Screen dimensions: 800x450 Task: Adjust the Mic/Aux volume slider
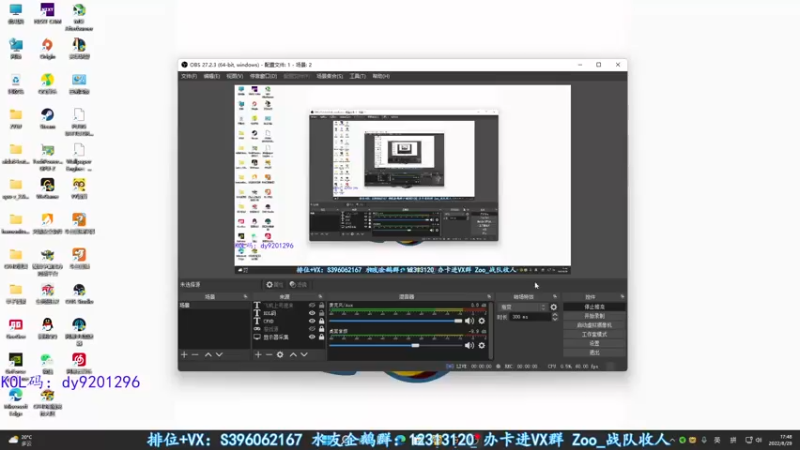395,321
